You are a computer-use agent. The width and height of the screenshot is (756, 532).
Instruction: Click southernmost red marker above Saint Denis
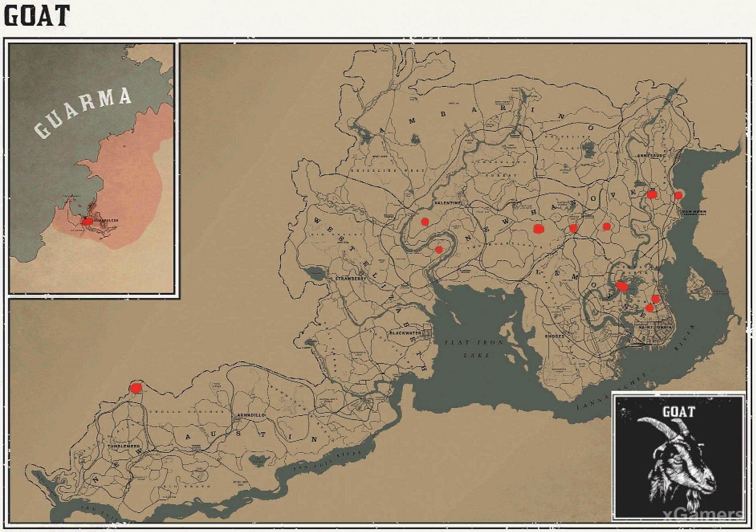point(649,308)
